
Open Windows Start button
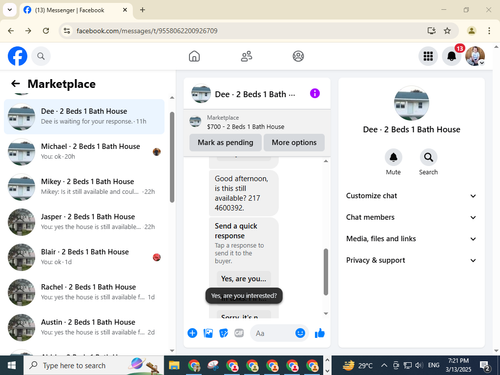tap(12, 365)
